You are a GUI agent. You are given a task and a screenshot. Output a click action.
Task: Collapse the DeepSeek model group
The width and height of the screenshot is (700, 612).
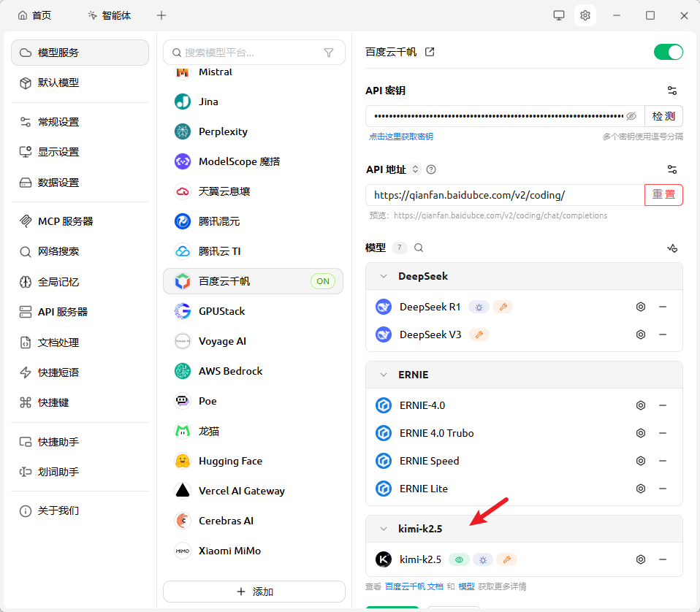coord(384,276)
